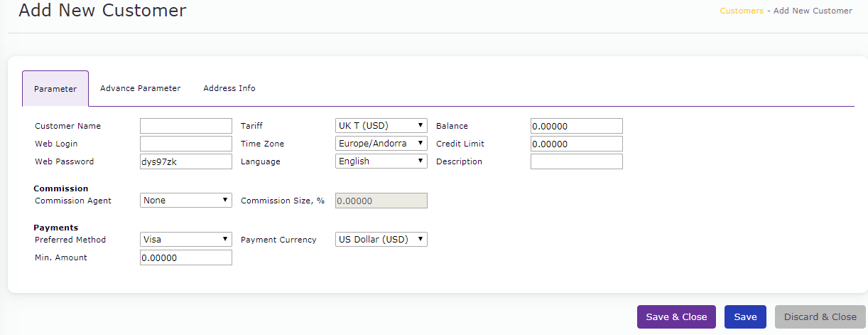Click the blue Save button
This screenshot has height=335, width=868.
745,317
